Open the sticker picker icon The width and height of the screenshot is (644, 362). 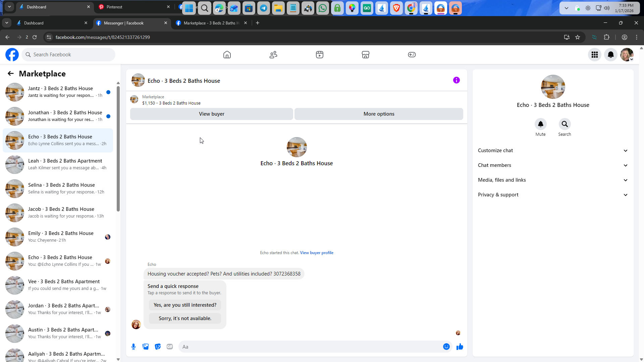pos(158,347)
